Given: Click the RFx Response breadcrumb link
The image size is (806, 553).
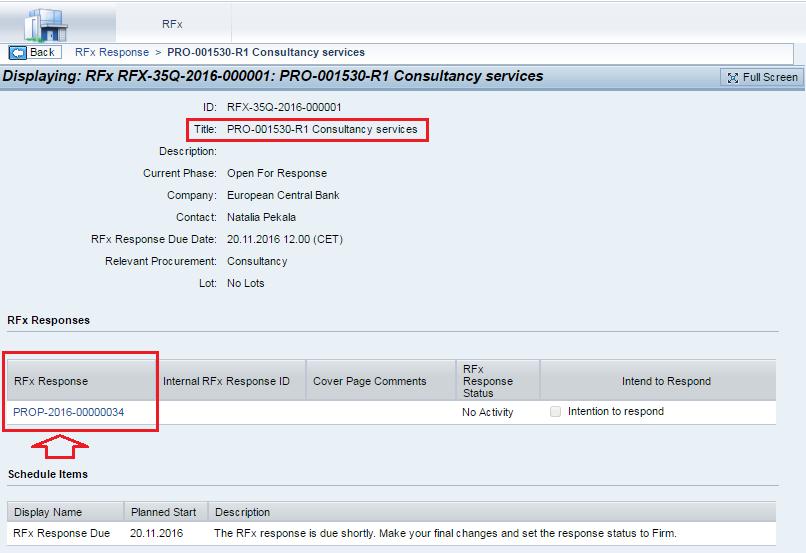Looking at the screenshot, I should tap(112, 52).
